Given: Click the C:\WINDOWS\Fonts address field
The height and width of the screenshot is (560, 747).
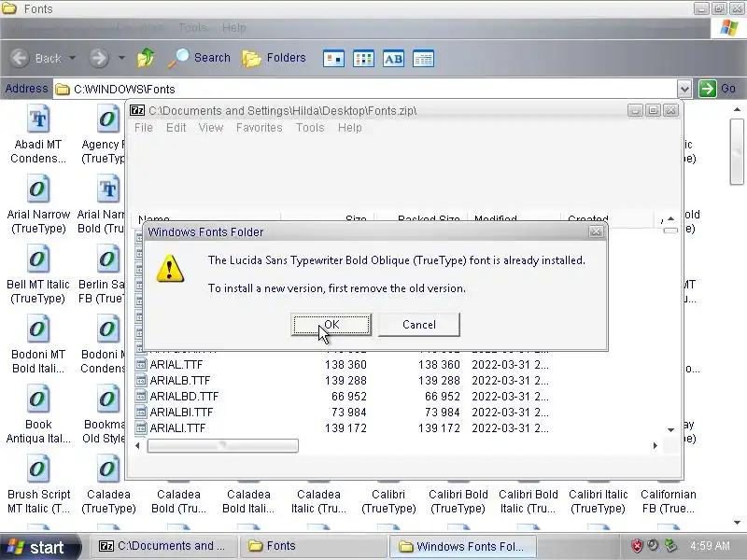Looking at the screenshot, I should click(x=364, y=89).
